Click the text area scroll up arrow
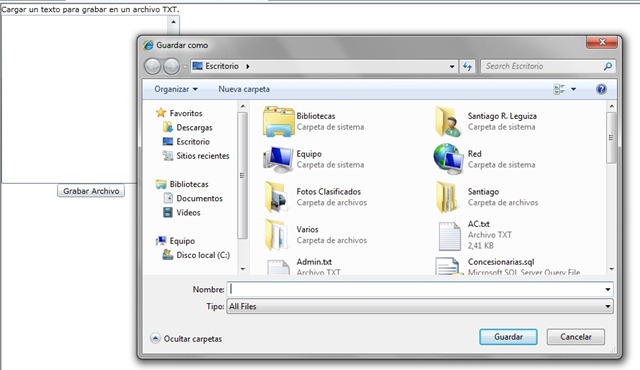Viewport: 640px width, 370px height. pyautogui.click(x=173, y=22)
